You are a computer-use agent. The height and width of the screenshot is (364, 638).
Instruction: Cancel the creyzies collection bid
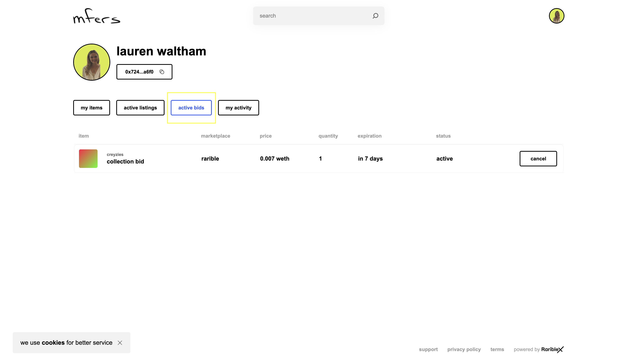click(x=538, y=158)
